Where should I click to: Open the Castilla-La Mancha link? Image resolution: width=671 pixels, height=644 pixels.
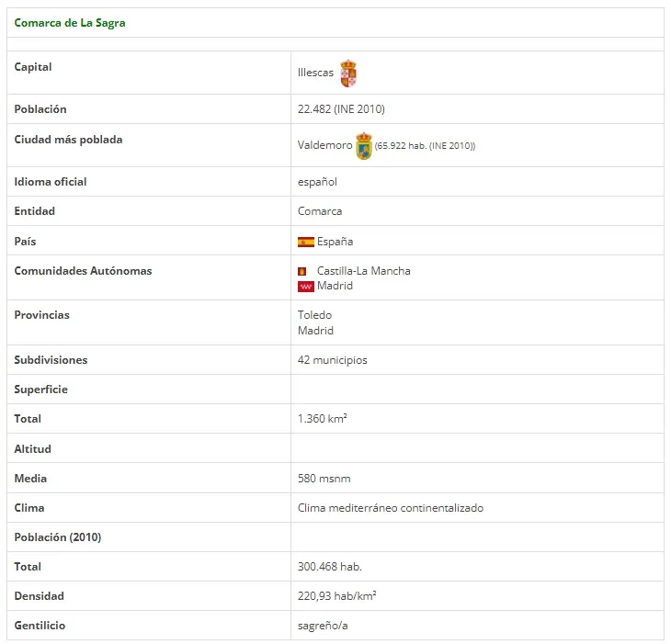tap(364, 271)
